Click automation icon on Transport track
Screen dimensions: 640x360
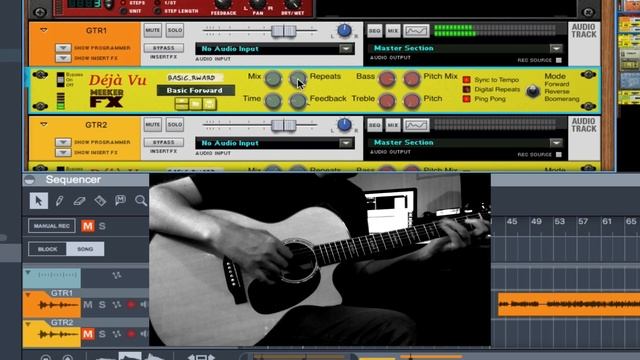point(117,276)
